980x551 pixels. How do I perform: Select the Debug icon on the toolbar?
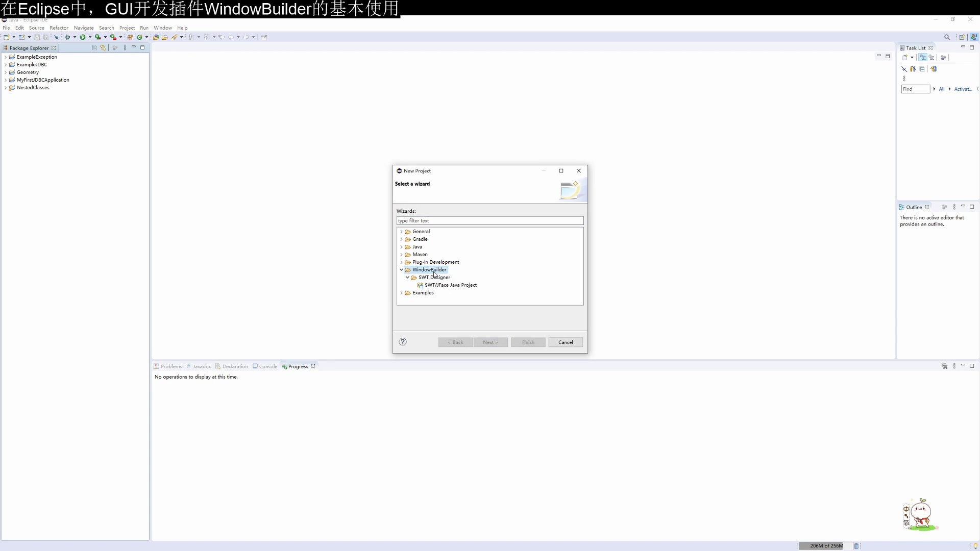click(67, 37)
